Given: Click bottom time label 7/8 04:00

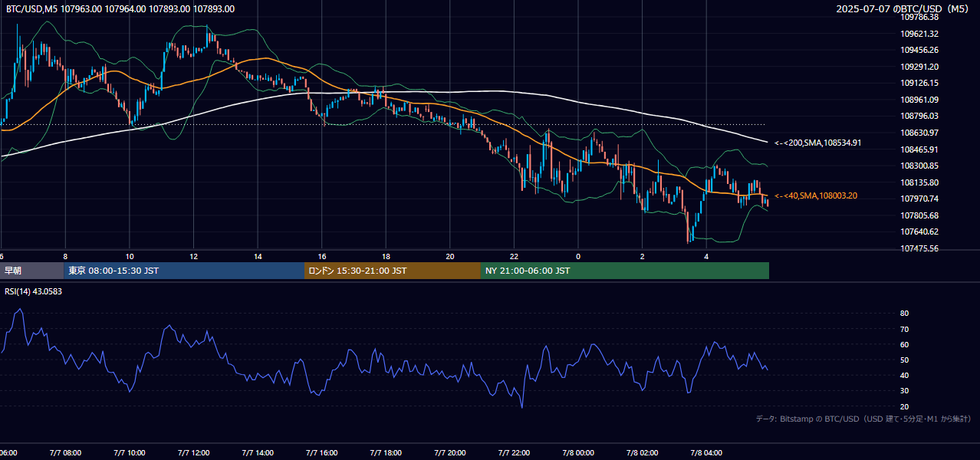Looking at the screenshot, I should [707, 453].
